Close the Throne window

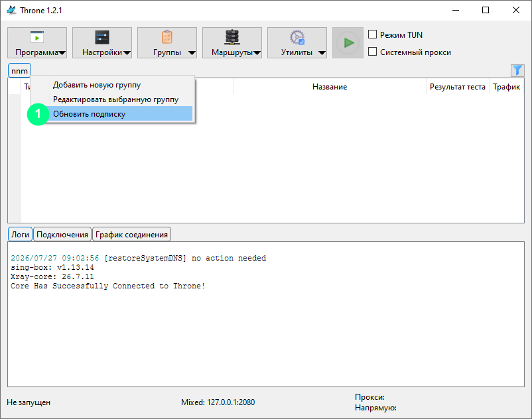515,10
